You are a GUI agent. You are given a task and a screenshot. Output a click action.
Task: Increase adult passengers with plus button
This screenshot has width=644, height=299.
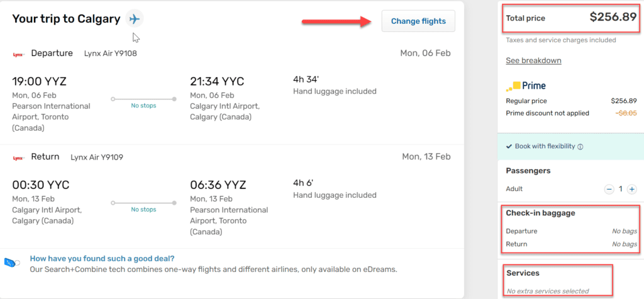(x=631, y=189)
